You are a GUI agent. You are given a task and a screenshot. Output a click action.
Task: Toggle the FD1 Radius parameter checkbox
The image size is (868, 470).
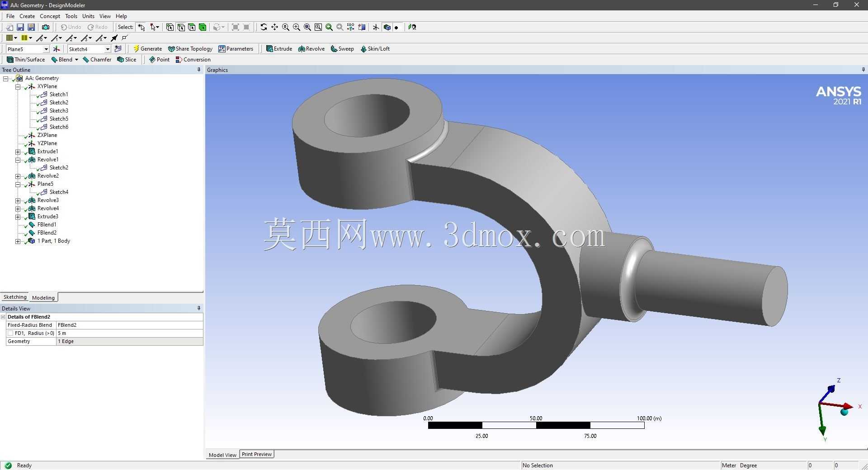coord(10,333)
